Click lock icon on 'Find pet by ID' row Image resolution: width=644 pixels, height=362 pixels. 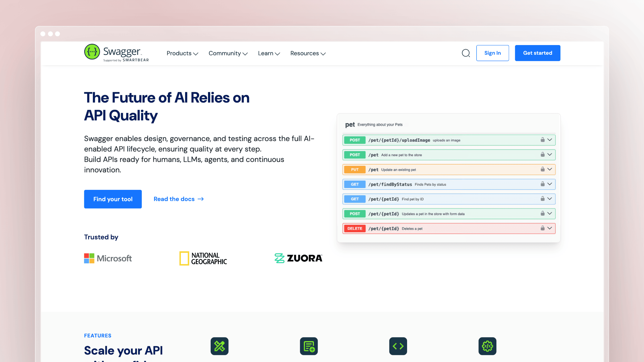[x=543, y=199]
